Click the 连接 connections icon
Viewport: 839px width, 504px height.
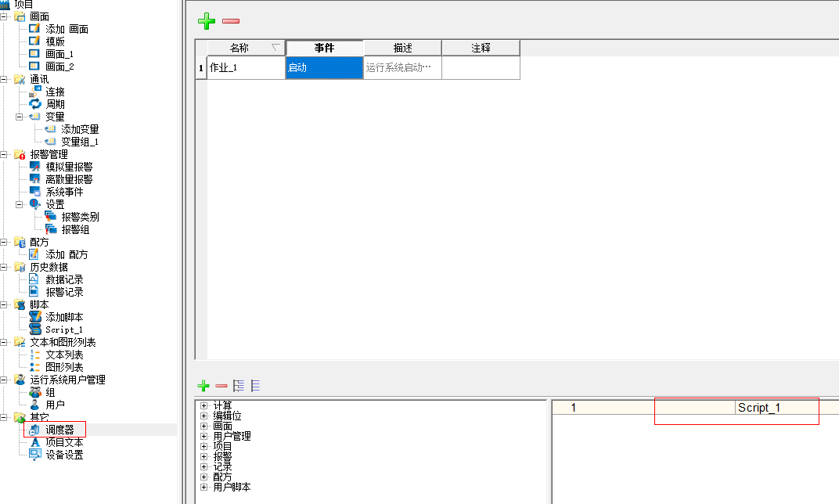click(x=34, y=92)
